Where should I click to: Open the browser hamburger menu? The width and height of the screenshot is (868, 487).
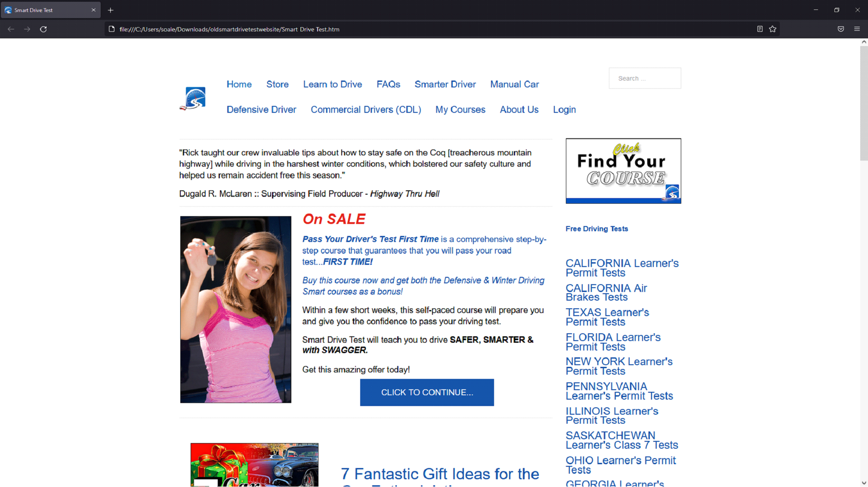pos(857,29)
